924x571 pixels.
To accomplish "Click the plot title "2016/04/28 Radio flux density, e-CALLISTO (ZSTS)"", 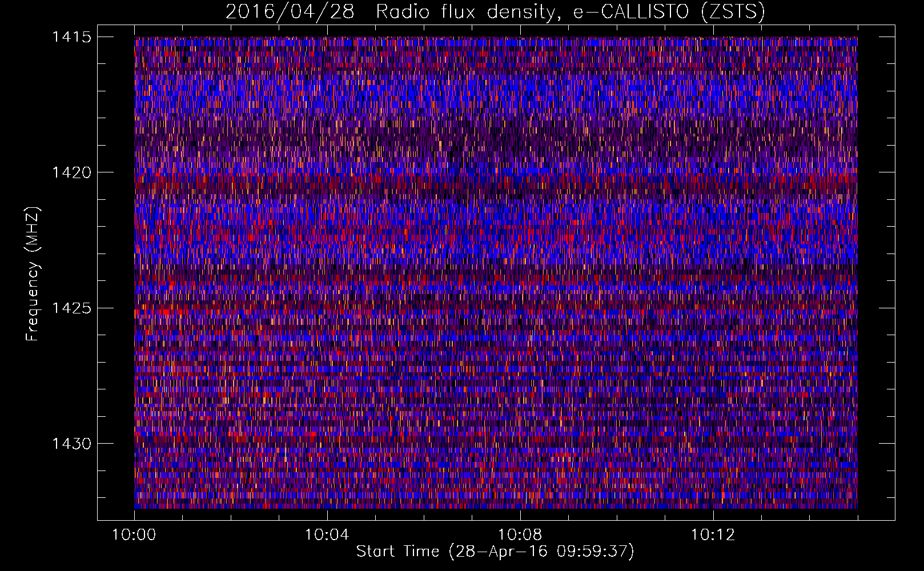I will [x=495, y=11].
